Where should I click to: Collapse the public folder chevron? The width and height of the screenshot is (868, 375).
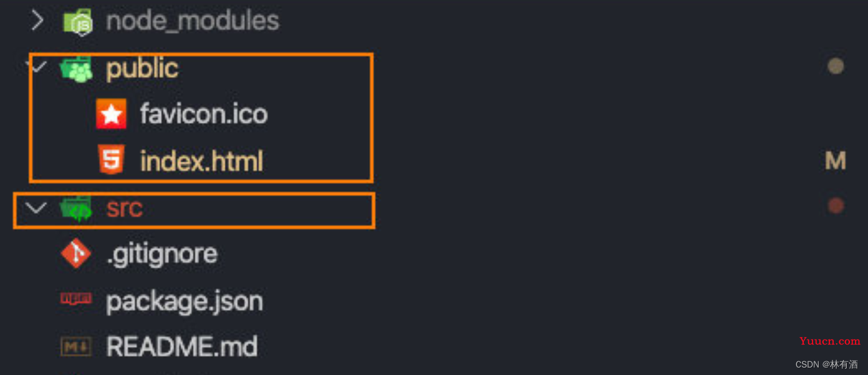(x=39, y=66)
